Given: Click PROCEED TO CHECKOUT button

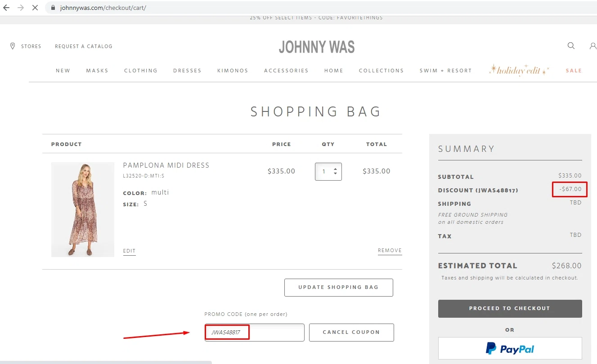Looking at the screenshot, I should [510, 309].
